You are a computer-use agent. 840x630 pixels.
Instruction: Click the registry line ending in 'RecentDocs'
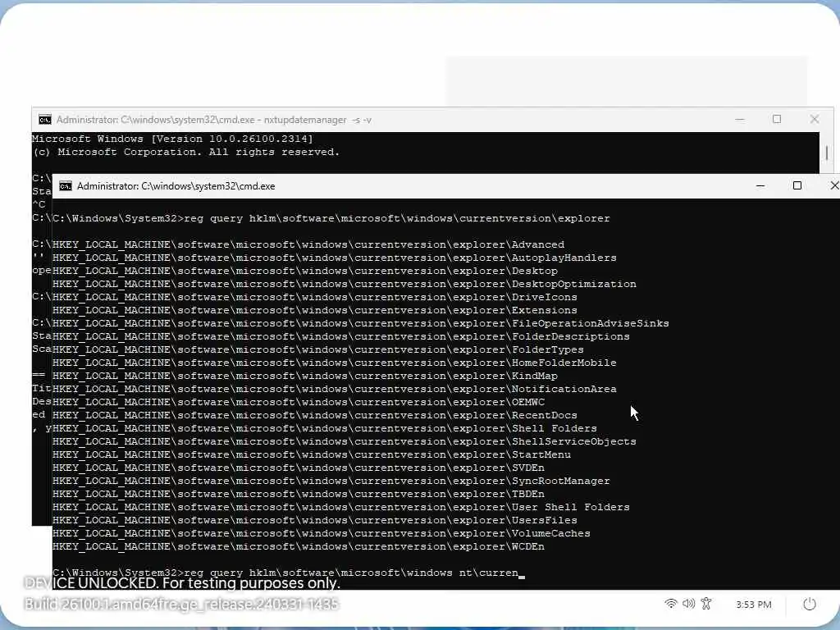click(x=314, y=415)
